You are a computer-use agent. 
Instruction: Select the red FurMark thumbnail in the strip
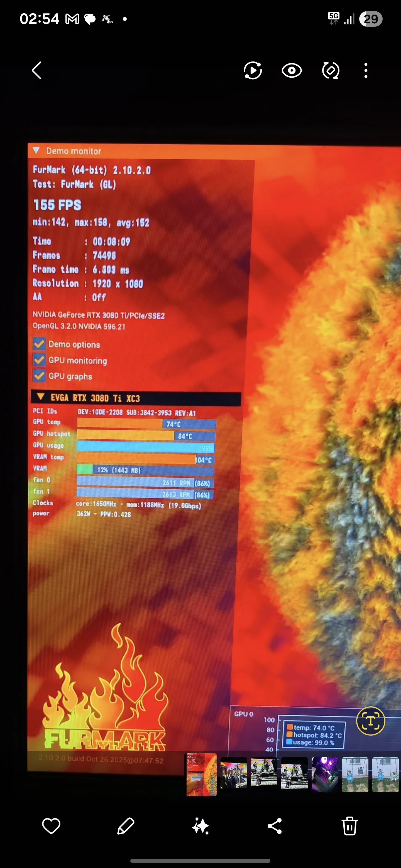[202, 775]
